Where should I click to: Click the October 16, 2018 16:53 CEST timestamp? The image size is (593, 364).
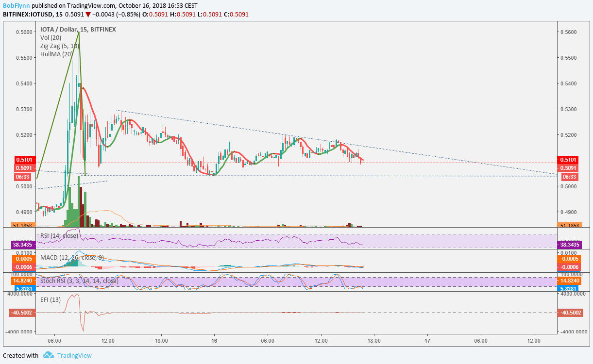point(159,5)
